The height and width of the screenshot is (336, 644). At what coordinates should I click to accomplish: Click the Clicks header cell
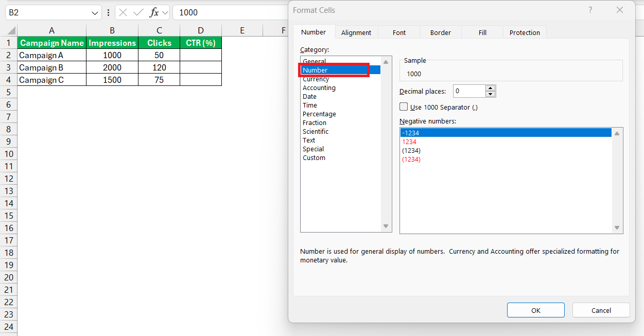[159, 43]
